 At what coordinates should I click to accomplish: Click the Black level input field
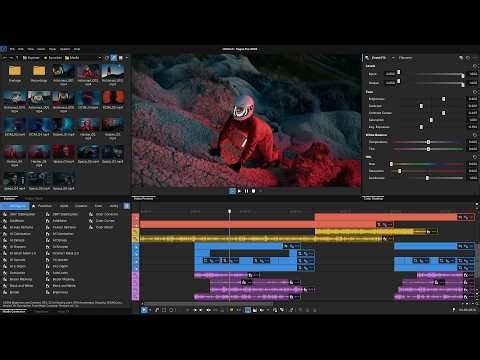(x=390, y=74)
